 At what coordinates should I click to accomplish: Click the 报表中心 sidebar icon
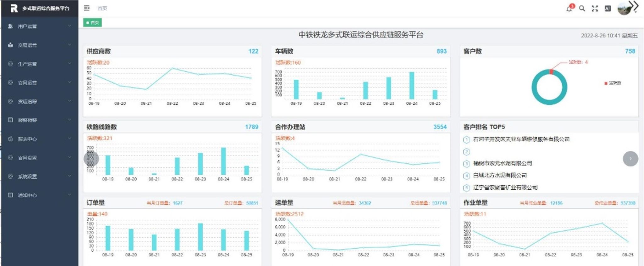coord(10,139)
